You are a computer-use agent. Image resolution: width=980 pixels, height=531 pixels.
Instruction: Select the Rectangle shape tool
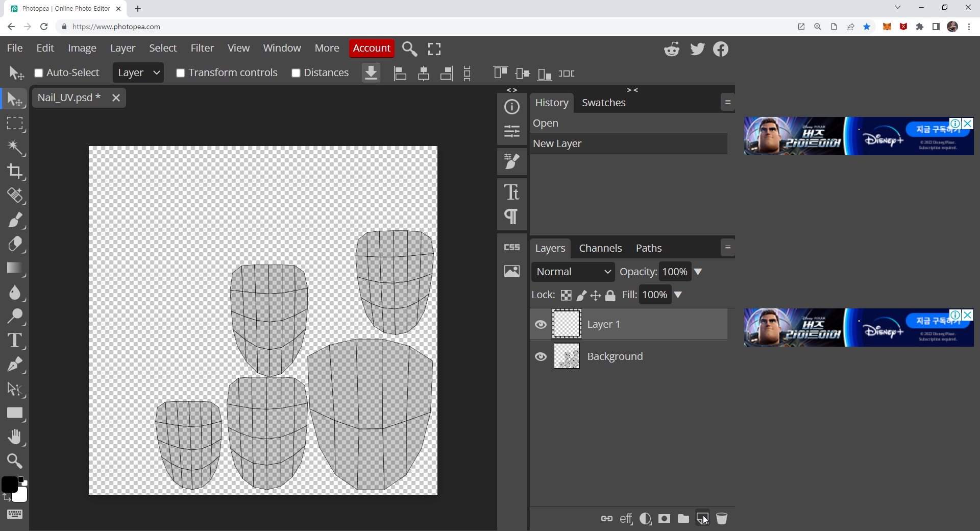15,413
